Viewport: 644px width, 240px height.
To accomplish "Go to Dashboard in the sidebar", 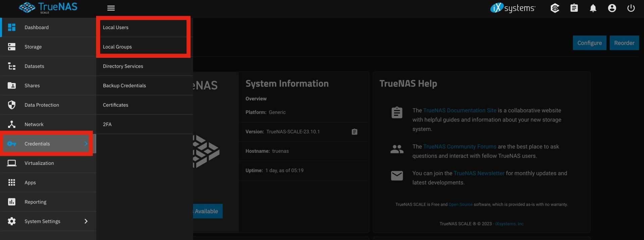I will click(x=48, y=28).
